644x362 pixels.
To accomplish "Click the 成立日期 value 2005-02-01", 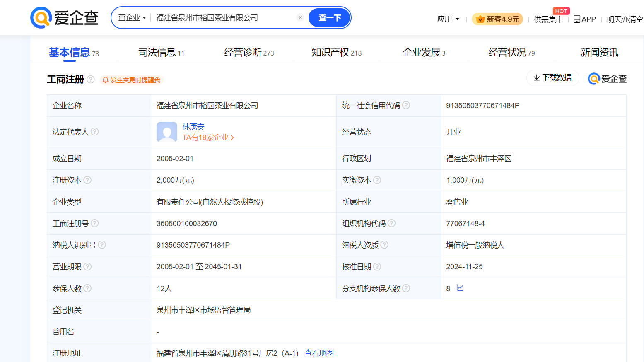I will (175, 159).
